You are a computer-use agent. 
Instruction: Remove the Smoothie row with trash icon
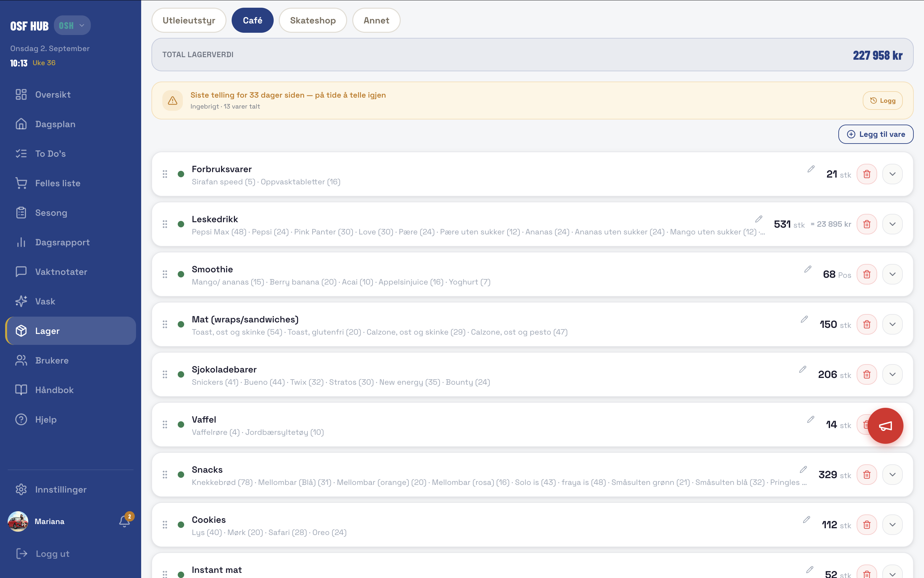click(867, 274)
